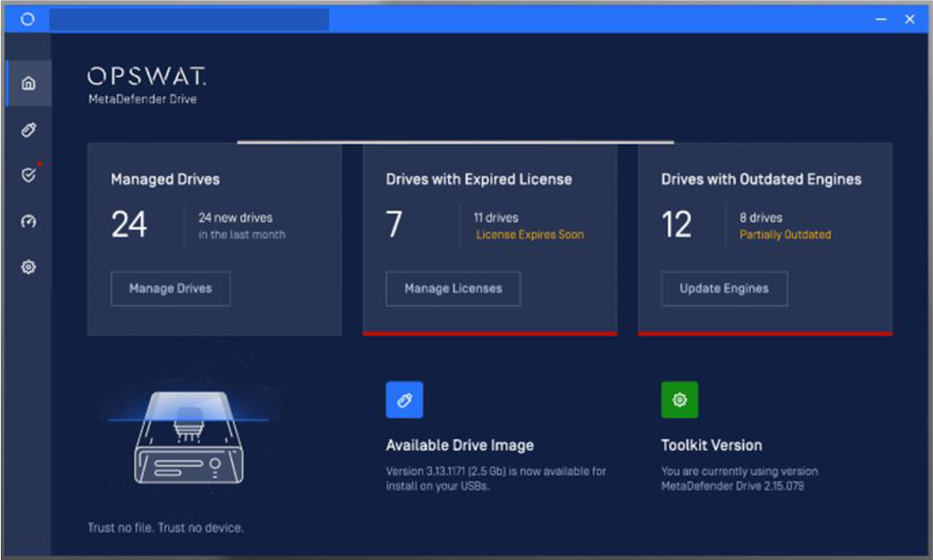Click the USB drive icon in sidebar
This screenshot has height=560, width=933.
pos(28,130)
